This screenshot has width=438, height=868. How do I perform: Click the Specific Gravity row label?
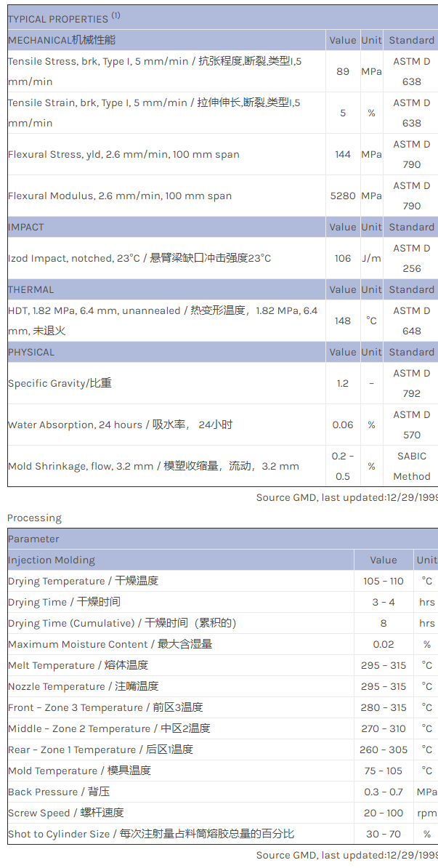[60, 383]
